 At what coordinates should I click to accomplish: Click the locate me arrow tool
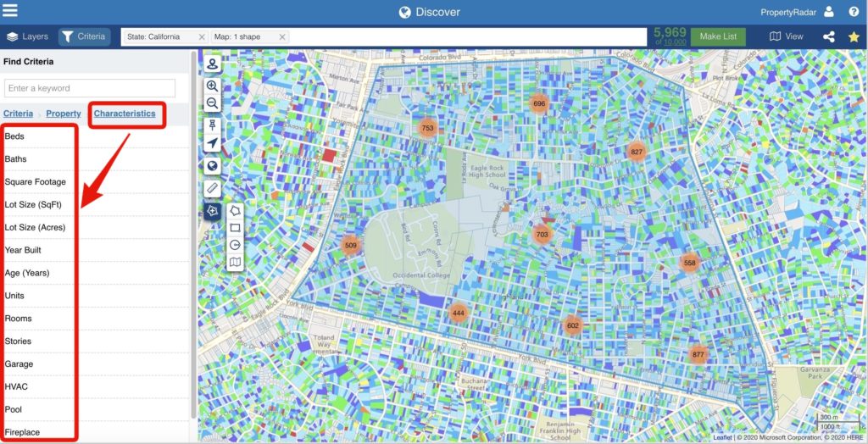tap(213, 143)
